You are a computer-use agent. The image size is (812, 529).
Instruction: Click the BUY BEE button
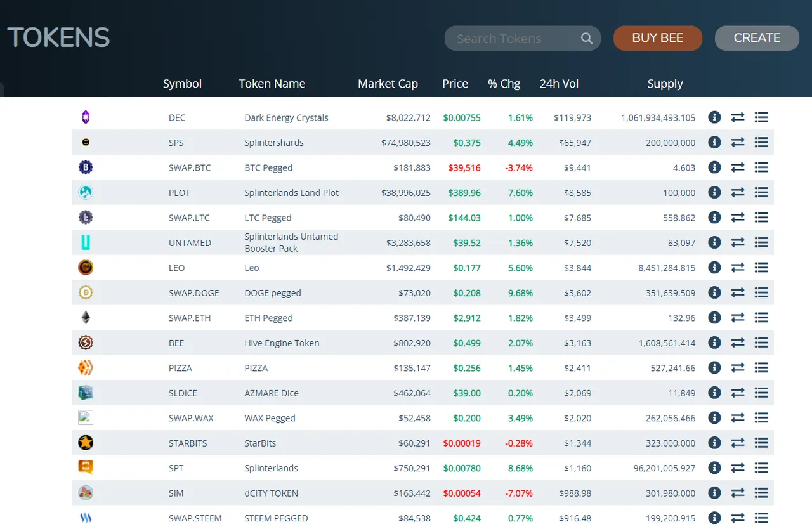[658, 38]
